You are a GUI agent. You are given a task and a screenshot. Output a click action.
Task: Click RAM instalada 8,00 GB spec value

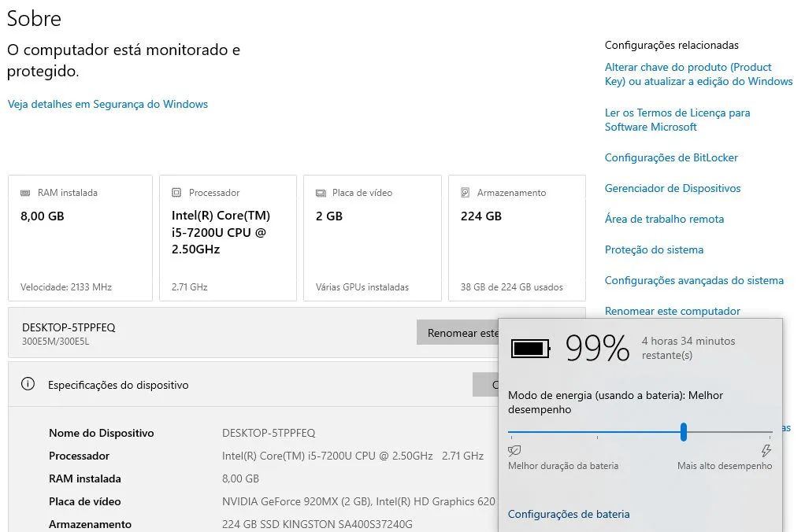click(240, 478)
